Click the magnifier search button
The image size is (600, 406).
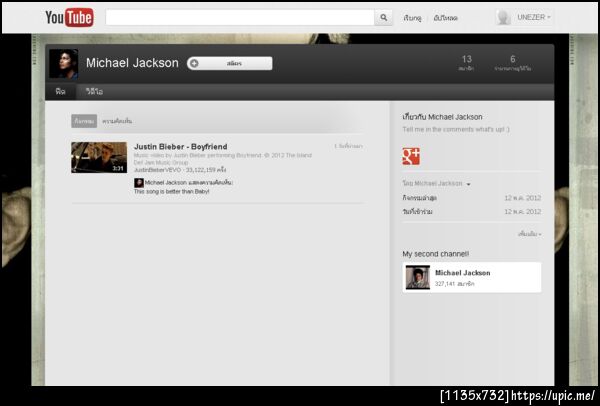pyautogui.click(x=383, y=18)
